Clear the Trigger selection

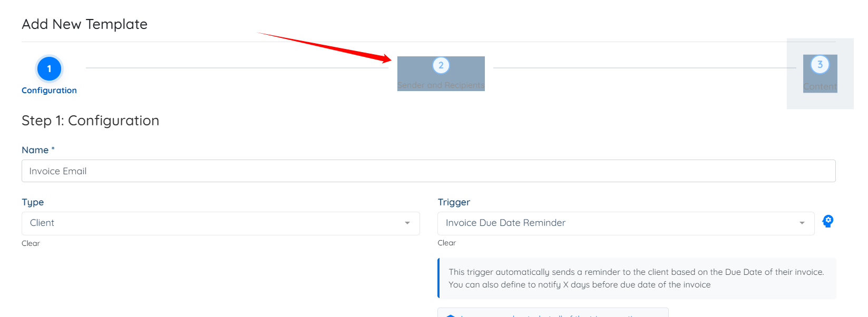click(446, 243)
